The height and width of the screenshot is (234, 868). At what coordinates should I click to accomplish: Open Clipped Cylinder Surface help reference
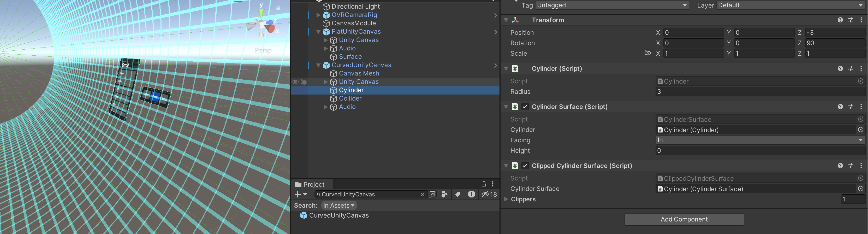point(840,166)
